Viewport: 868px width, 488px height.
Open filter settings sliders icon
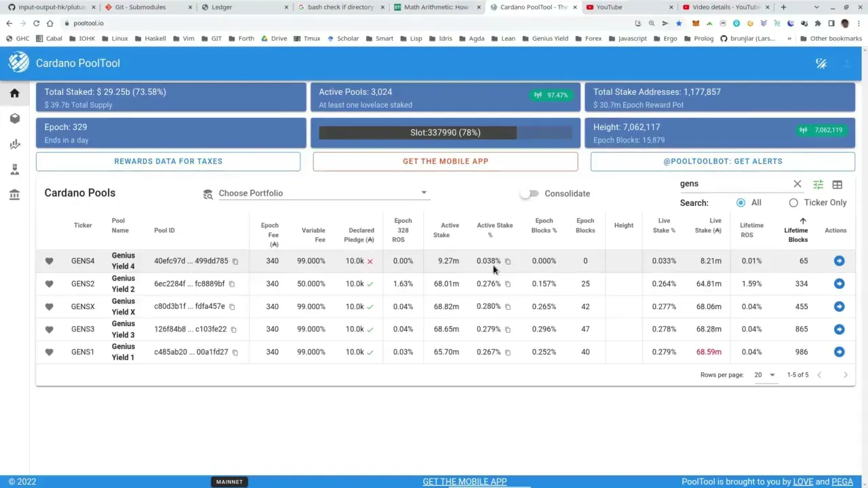(818, 184)
